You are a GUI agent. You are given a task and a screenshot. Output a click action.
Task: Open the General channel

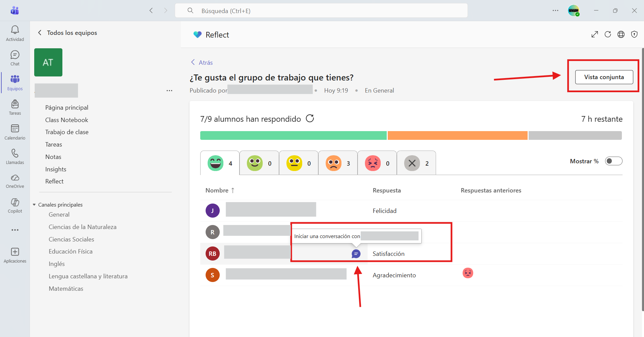pyautogui.click(x=59, y=214)
